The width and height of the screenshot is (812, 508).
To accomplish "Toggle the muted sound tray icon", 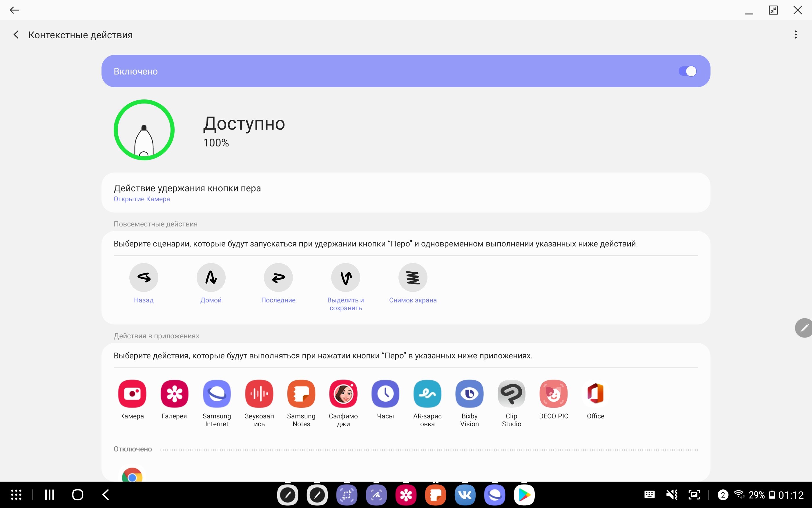I will click(x=672, y=495).
